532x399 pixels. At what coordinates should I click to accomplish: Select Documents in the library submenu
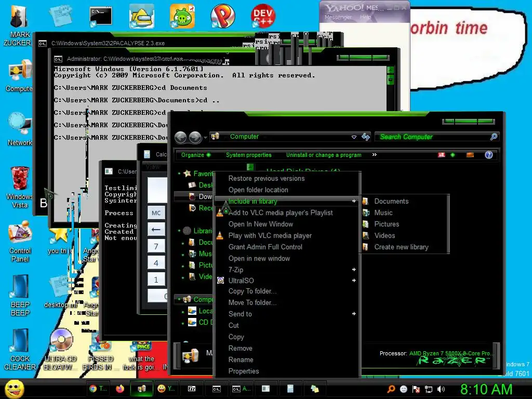click(x=404, y=201)
